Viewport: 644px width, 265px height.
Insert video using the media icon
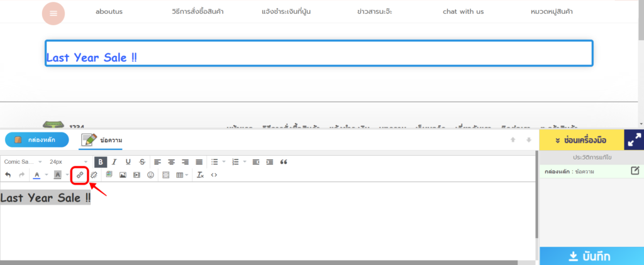tap(137, 175)
